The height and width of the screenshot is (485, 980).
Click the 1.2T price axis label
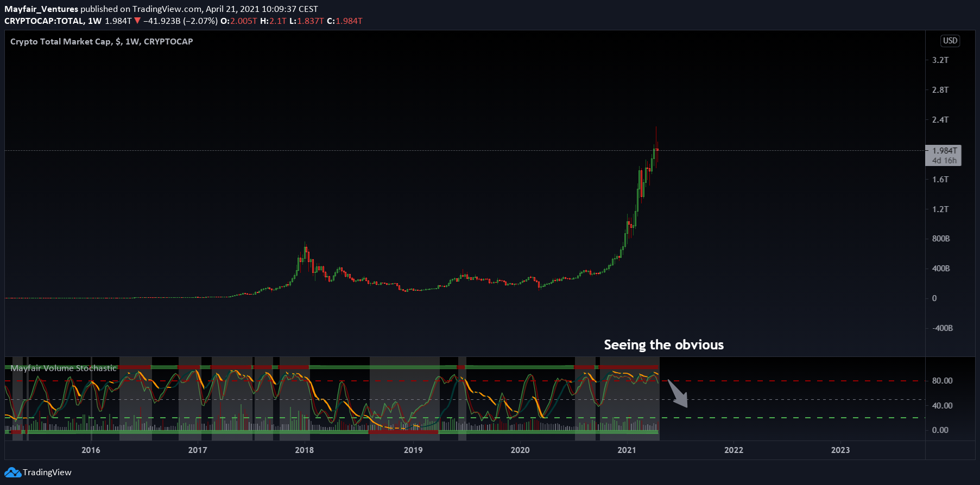940,209
